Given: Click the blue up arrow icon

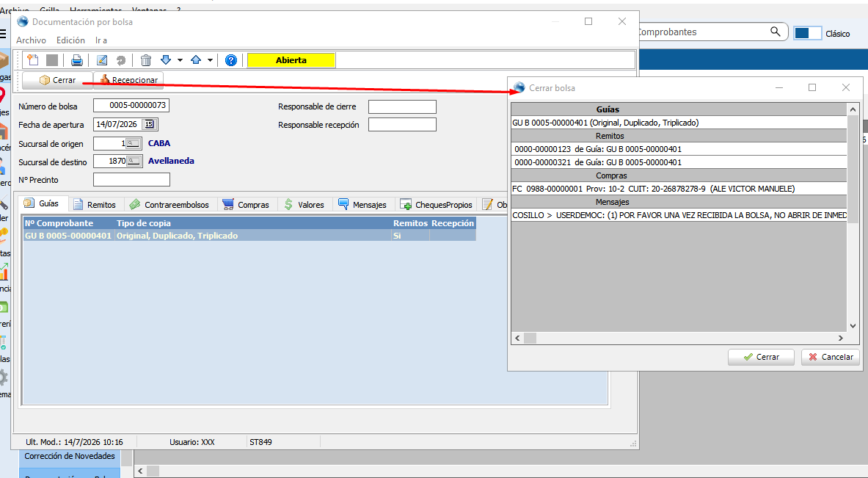Looking at the screenshot, I should click(195, 59).
